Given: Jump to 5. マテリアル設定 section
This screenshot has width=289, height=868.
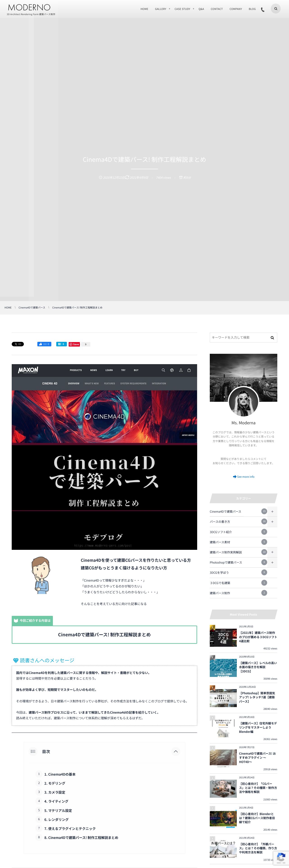Looking at the screenshot, I should point(58,810).
